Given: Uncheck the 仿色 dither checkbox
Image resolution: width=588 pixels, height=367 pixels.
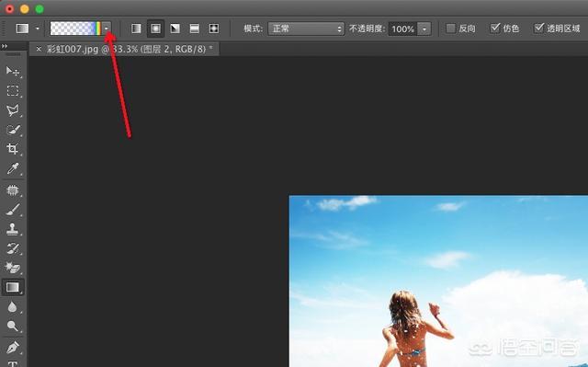Looking at the screenshot, I should [x=495, y=29].
